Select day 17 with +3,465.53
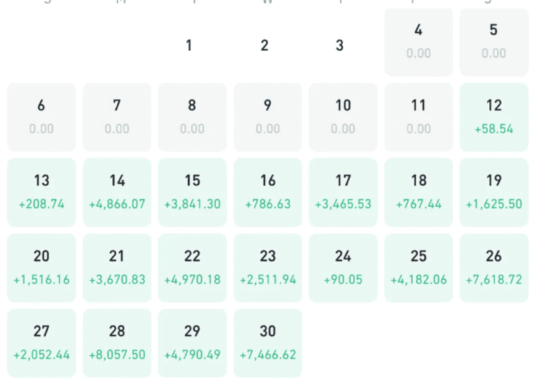This screenshot has height=392, width=543. pyautogui.click(x=343, y=193)
